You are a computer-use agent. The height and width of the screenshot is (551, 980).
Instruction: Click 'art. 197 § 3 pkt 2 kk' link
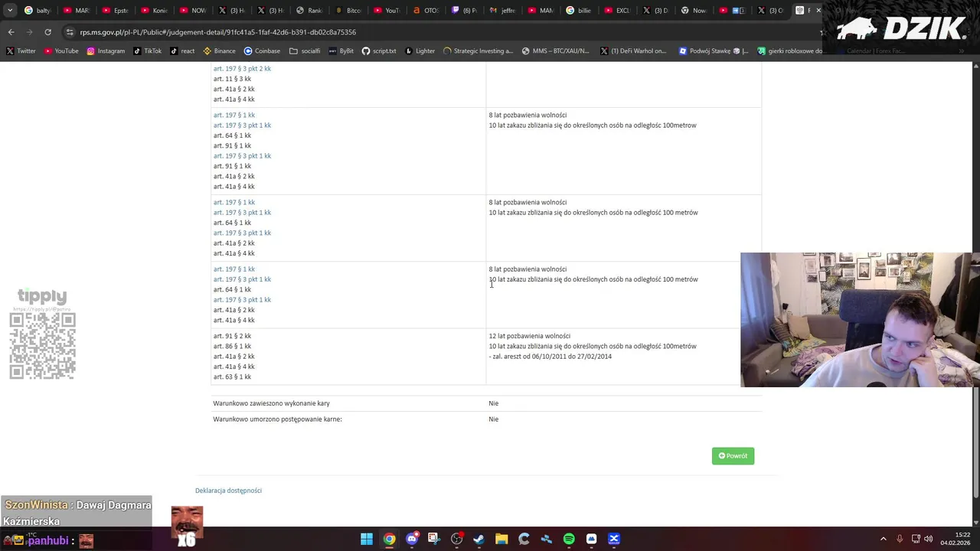[242, 69]
